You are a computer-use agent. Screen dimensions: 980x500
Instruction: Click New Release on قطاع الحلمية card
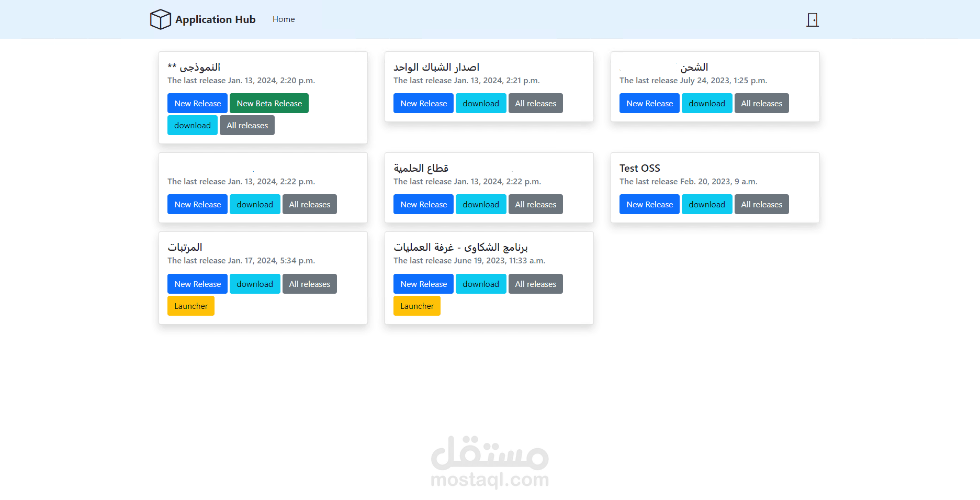tap(424, 204)
